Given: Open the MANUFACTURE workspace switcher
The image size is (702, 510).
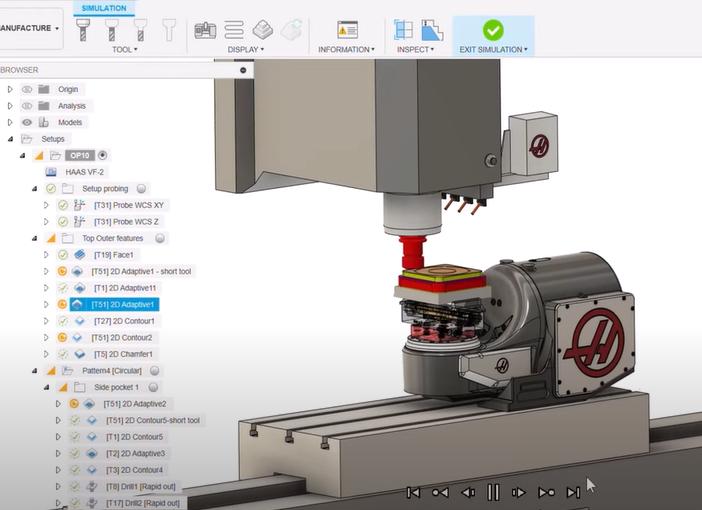Looking at the screenshot, I should pos(30,28).
